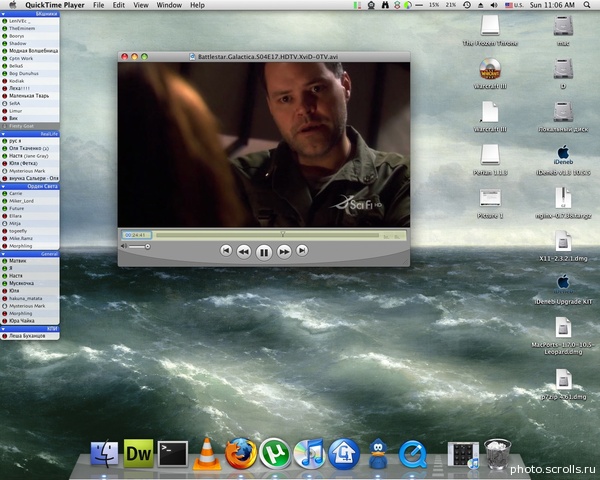Click the volume icon in menu bar
The image size is (600, 480).
tap(494, 5)
